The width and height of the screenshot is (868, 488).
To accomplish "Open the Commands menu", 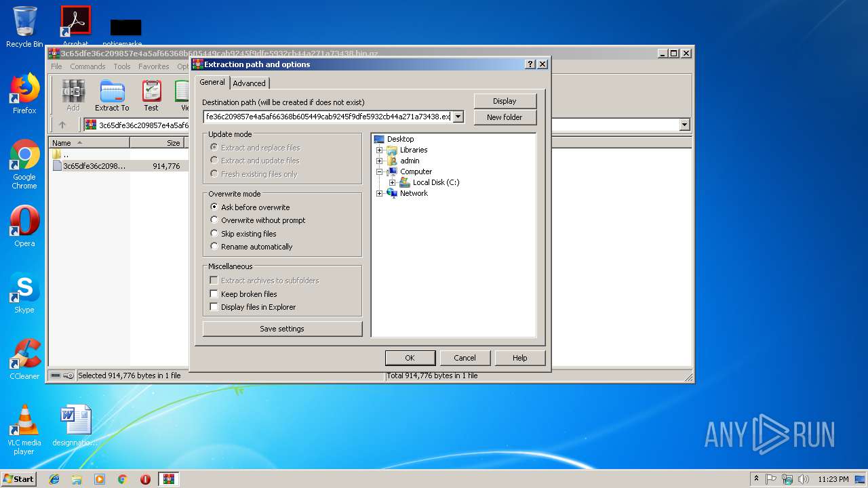I will (x=87, y=66).
